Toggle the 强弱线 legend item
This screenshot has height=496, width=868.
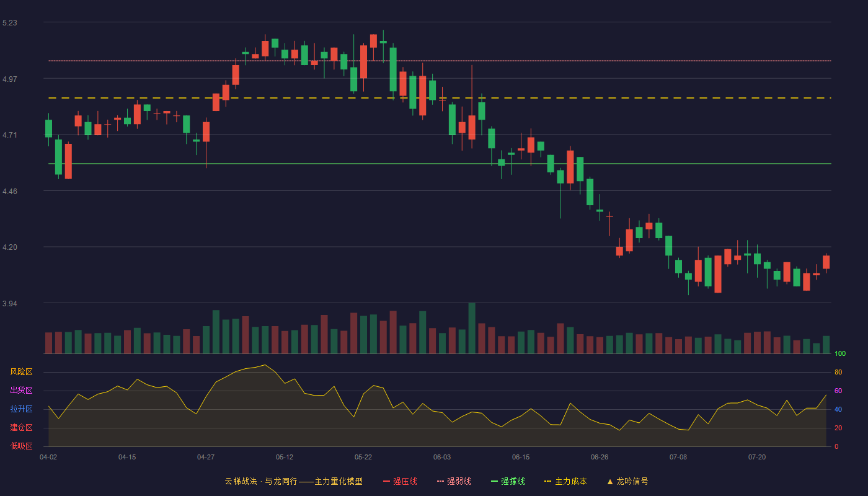(x=454, y=481)
